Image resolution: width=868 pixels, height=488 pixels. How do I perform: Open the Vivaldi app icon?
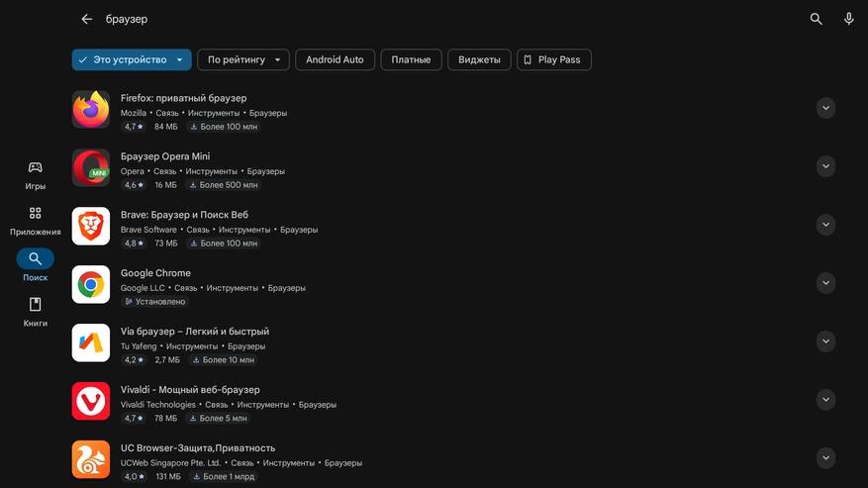pyautogui.click(x=91, y=401)
